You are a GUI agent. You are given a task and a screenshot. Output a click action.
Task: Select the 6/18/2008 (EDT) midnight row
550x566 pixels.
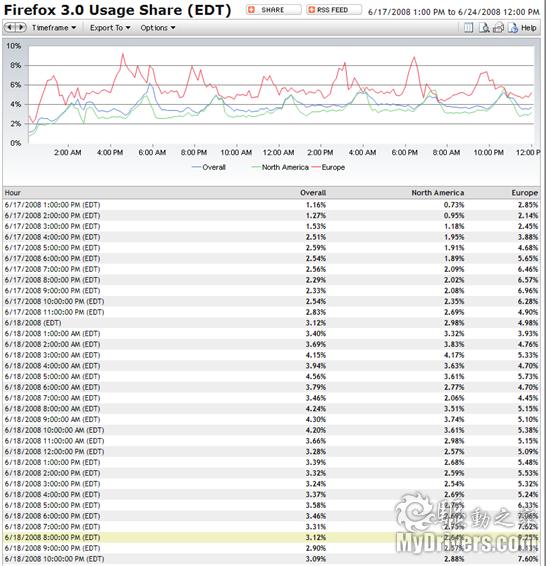coord(271,323)
